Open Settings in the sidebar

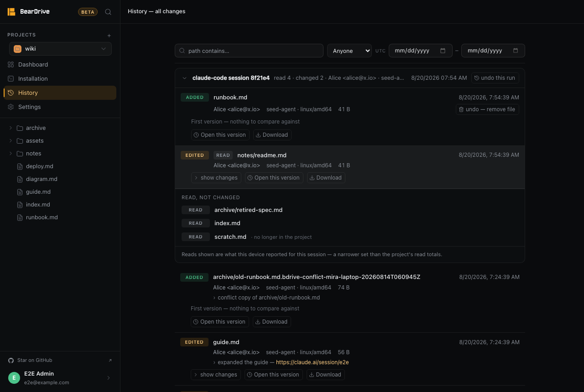[x=60, y=107]
